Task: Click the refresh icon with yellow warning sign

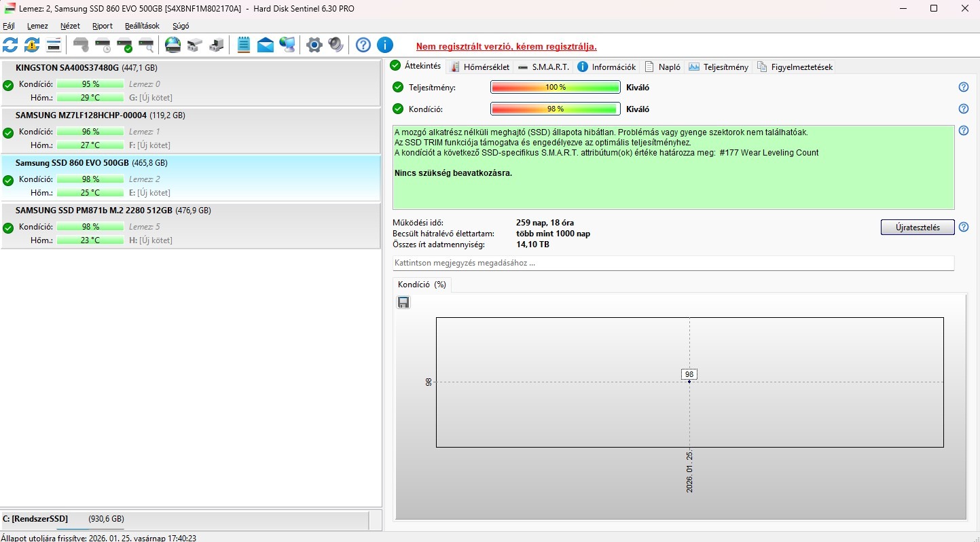Action: (32, 46)
